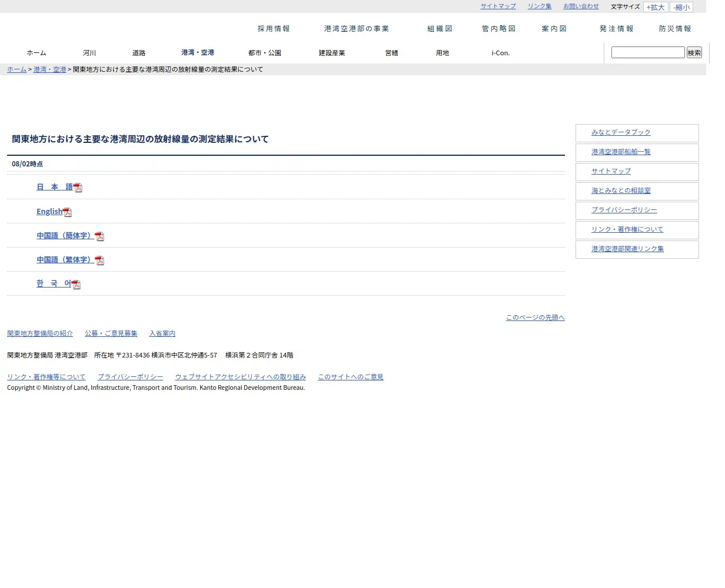This screenshot has height=588, width=725.
Task: Select 営繕 in the navigation bar
Action: (391, 53)
